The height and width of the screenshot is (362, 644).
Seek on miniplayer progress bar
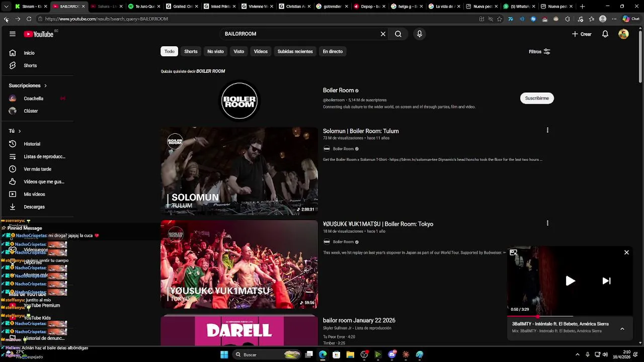(x=570, y=317)
